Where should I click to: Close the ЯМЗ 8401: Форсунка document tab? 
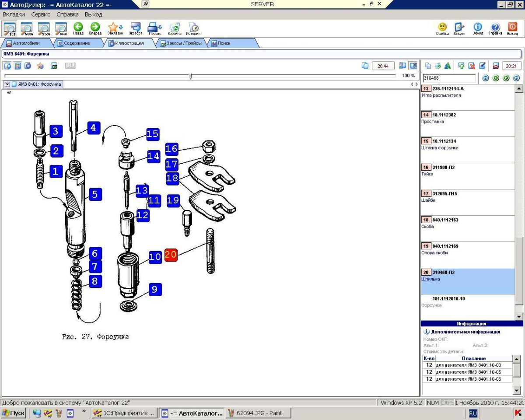coord(7,84)
